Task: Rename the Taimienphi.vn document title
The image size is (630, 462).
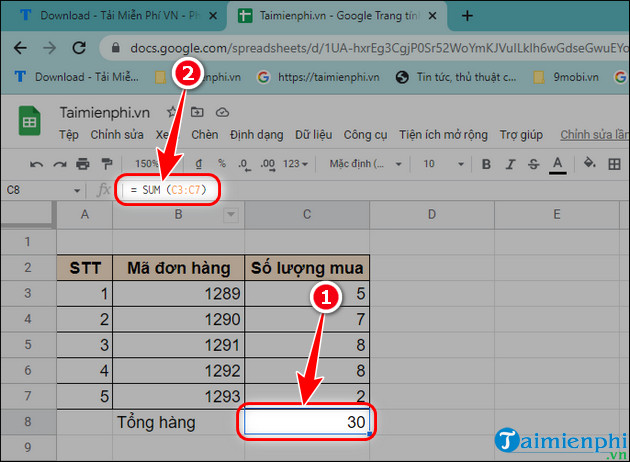Action: pos(104,112)
